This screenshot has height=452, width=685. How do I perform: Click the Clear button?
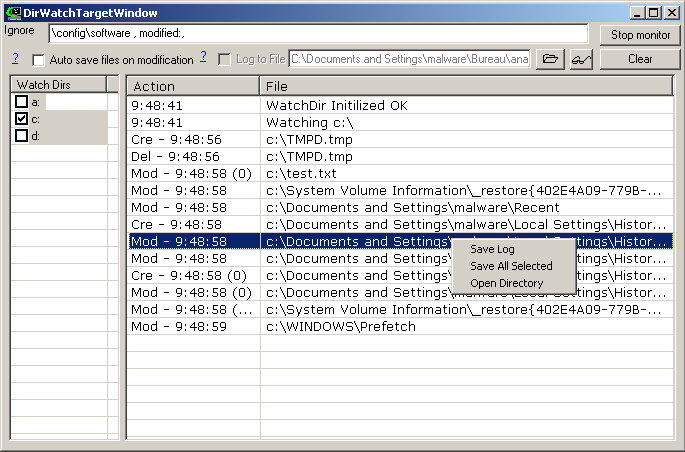coord(640,59)
